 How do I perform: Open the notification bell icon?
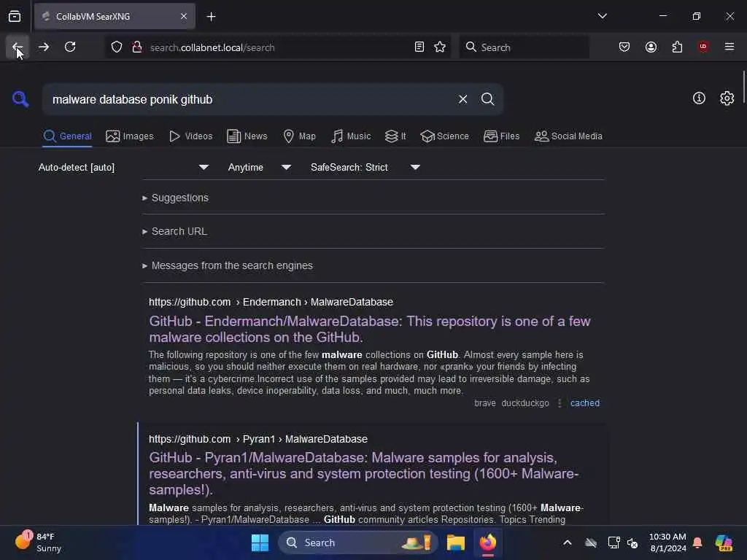(x=697, y=542)
